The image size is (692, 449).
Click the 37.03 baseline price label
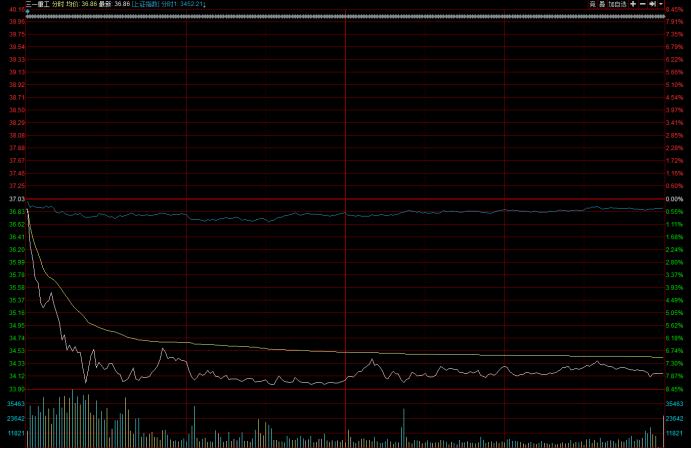pos(17,199)
